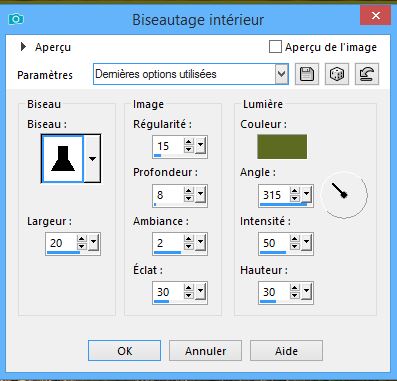This screenshot has width=397, height=381.
Task: Select the bevel shape preview thumbnail
Action: coord(62,159)
